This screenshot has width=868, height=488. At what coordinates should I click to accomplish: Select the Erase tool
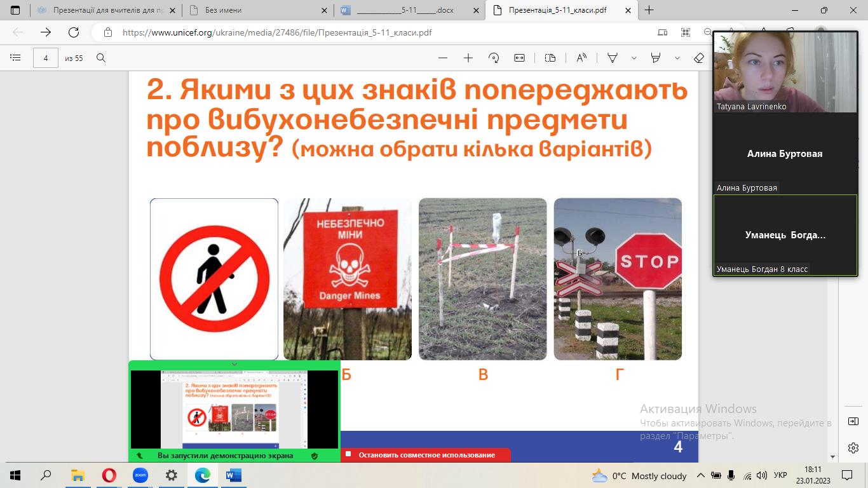(x=699, y=58)
